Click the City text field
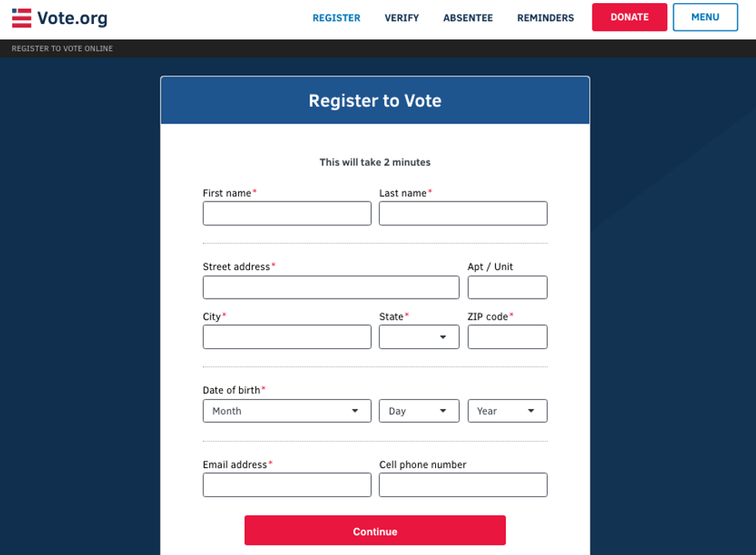 coord(287,337)
